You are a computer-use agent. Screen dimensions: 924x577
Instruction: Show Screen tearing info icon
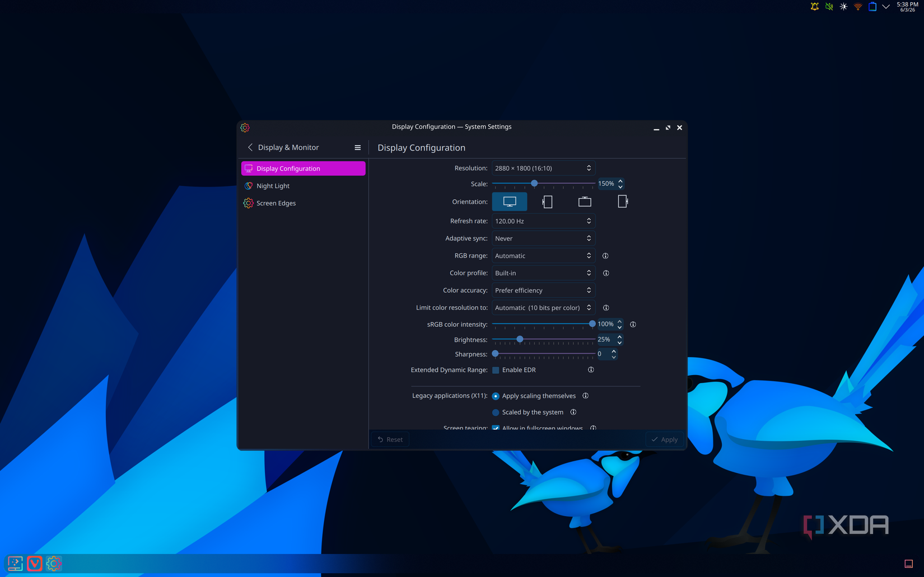pyautogui.click(x=593, y=428)
